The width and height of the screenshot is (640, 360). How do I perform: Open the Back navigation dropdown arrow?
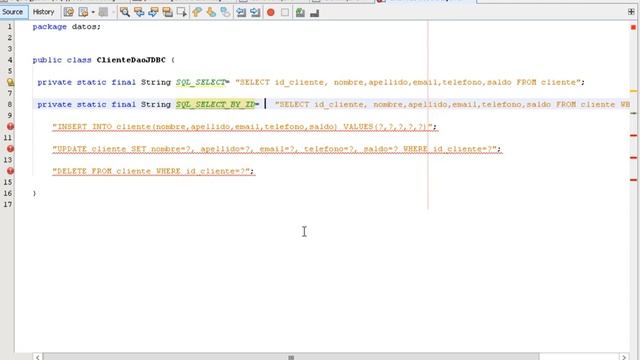click(93, 12)
